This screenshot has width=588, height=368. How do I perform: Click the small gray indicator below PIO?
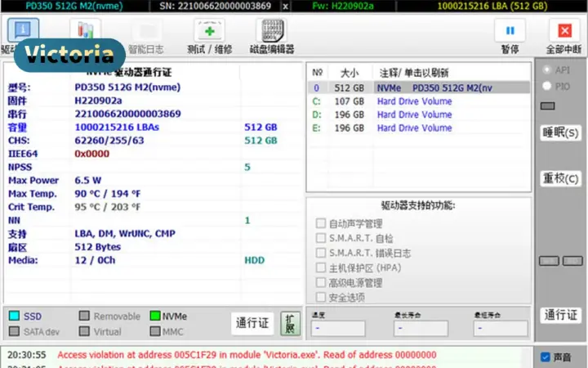pyautogui.click(x=547, y=106)
